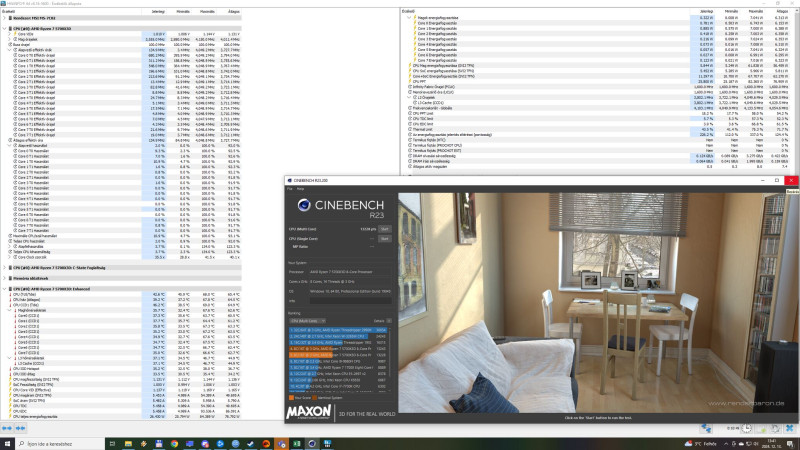Click the Maximális column header in left panel
This screenshot has width=800, height=450.
(207, 11)
